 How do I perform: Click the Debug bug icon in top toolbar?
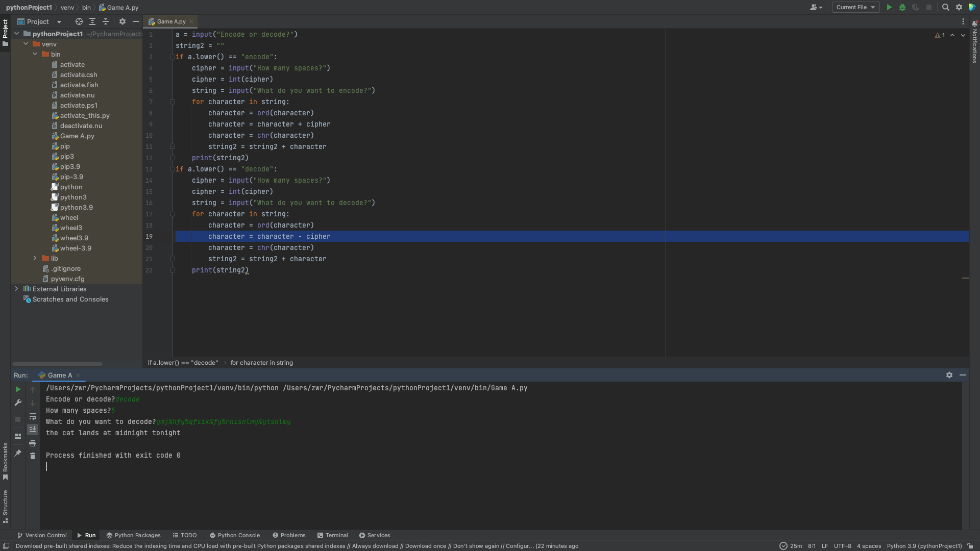coord(902,7)
